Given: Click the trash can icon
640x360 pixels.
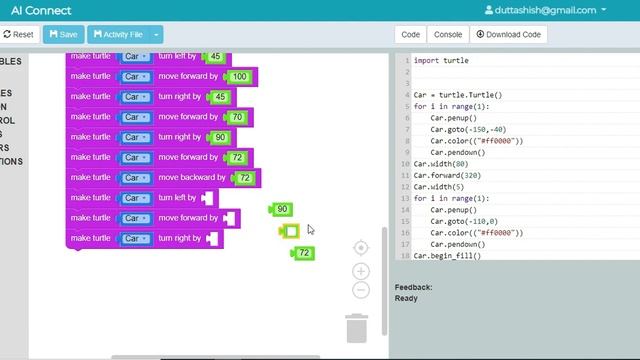Looking at the screenshot, I should tap(356, 328).
